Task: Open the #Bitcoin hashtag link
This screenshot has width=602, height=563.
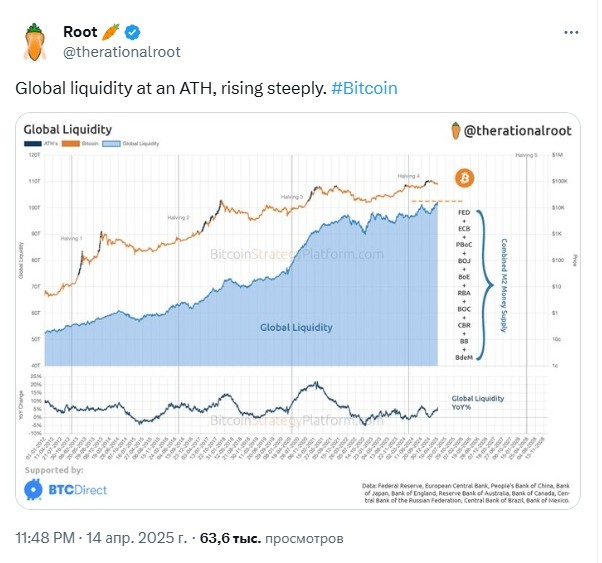Action: (x=364, y=88)
